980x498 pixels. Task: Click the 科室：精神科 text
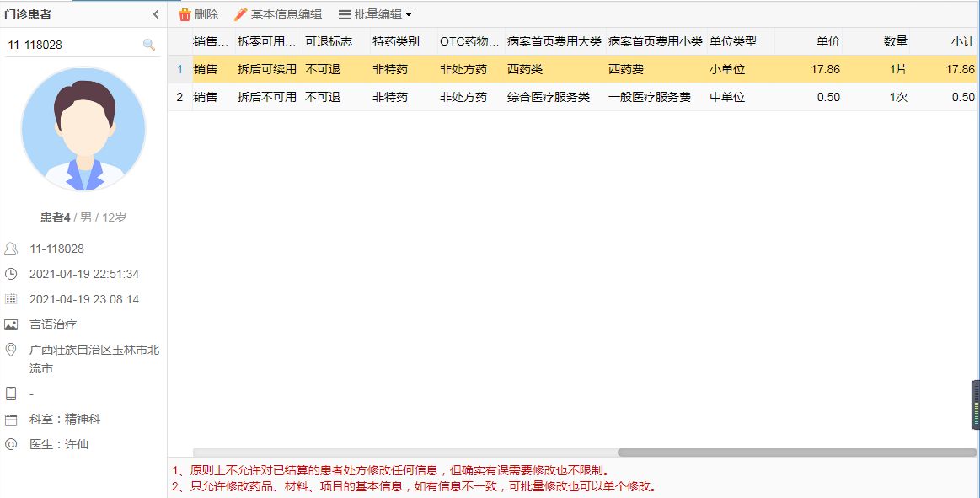pos(65,420)
